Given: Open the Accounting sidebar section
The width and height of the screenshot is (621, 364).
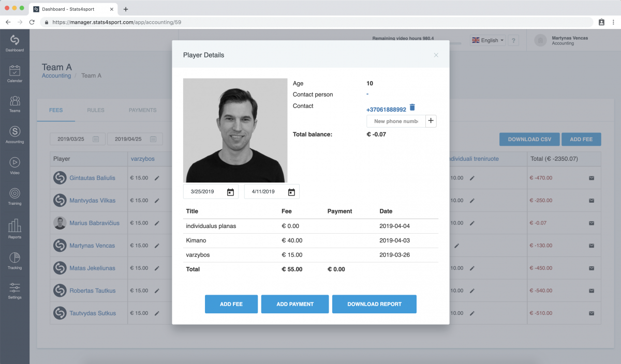Looking at the screenshot, I should click(14, 134).
